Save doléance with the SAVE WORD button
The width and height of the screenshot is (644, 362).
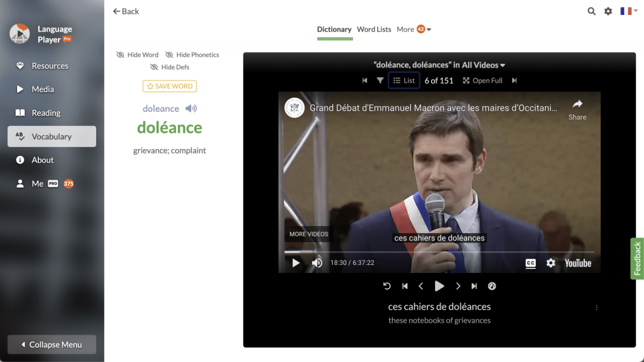(170, 86)
